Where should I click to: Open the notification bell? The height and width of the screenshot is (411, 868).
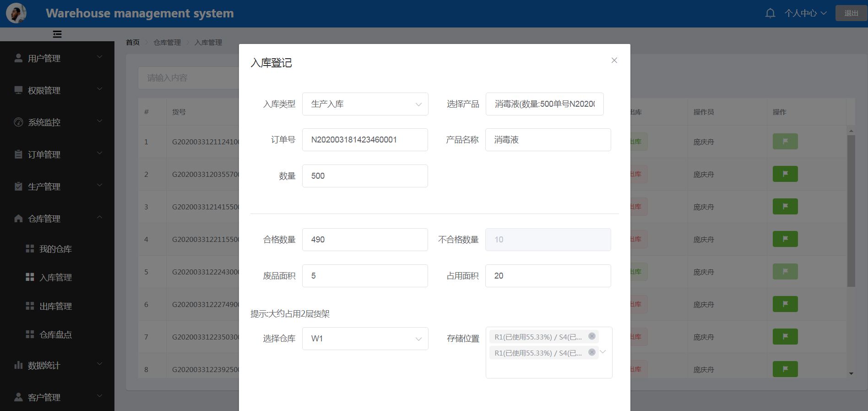click(x=770, y=13)
